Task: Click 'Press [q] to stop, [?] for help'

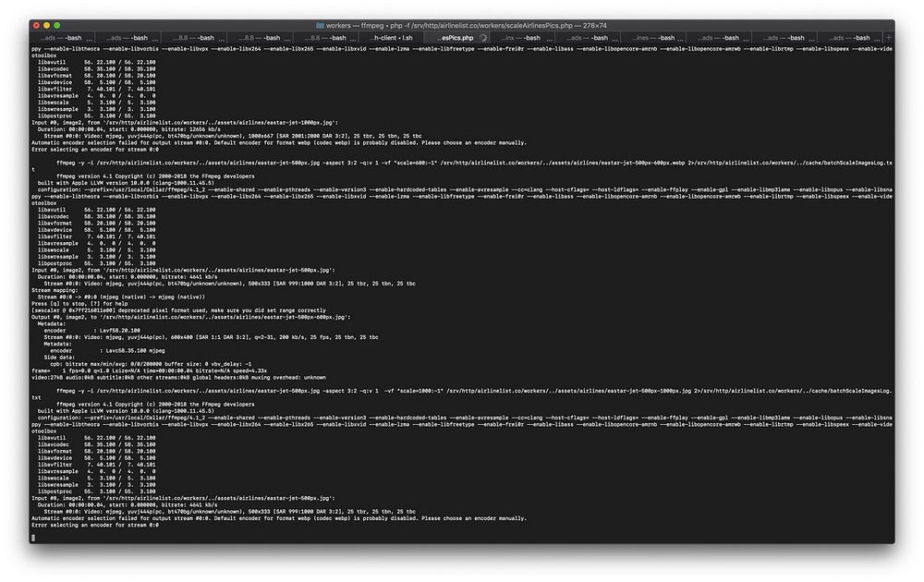Action: click(79, 304)
